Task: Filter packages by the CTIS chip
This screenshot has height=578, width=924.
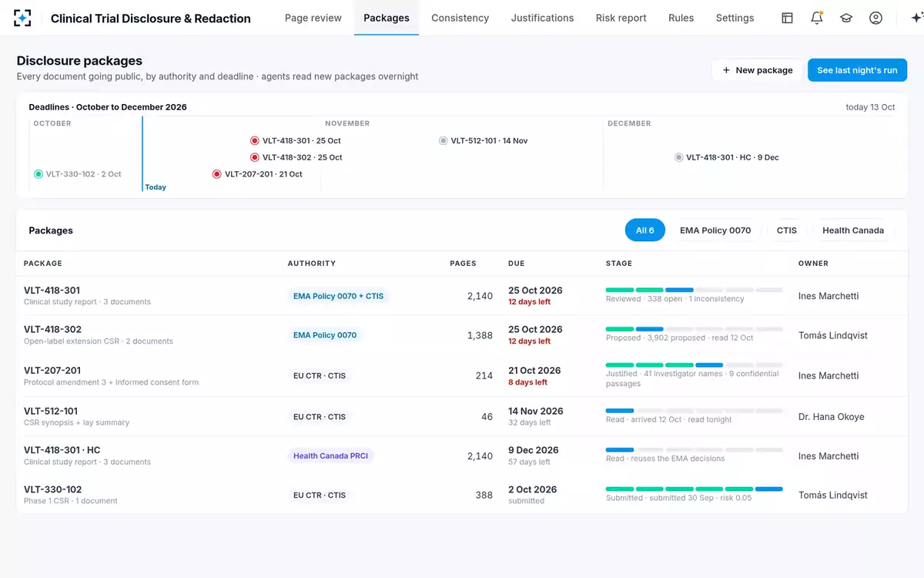Action: [787, 230]
